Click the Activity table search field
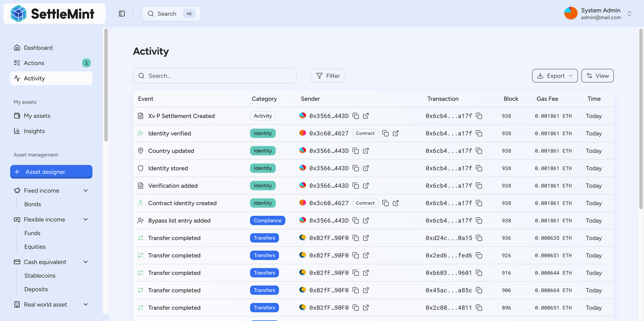Image resolution: width=644 pixels, height=321 pixels. point(214,76)
